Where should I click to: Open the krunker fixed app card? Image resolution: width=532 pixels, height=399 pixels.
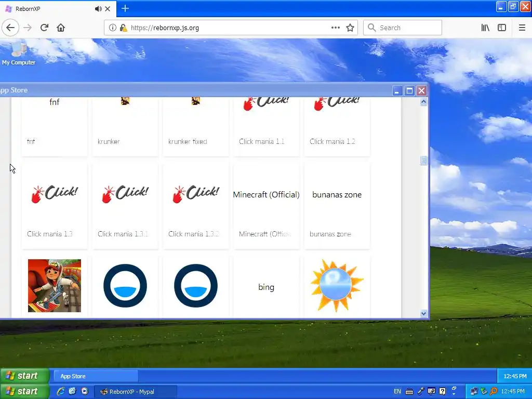[x=196, y=126]
